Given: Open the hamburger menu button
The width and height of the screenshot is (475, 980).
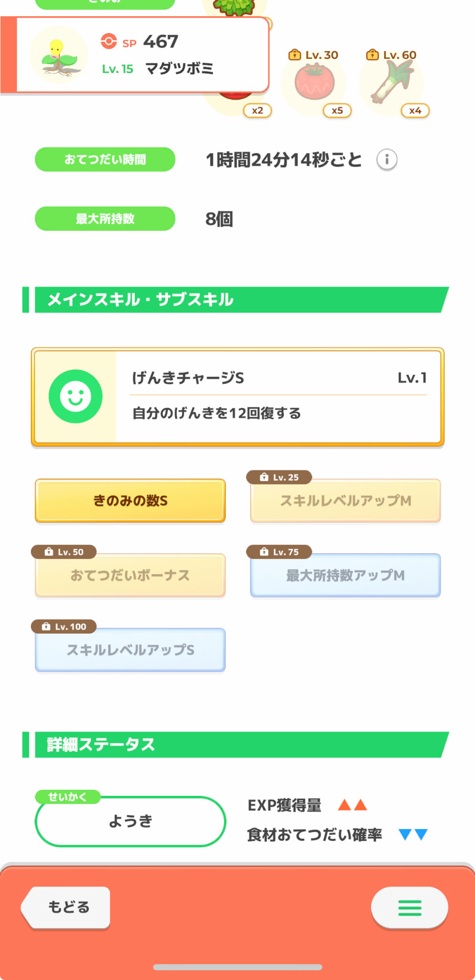Looking at the screenshot, I should tap(409, 907).
